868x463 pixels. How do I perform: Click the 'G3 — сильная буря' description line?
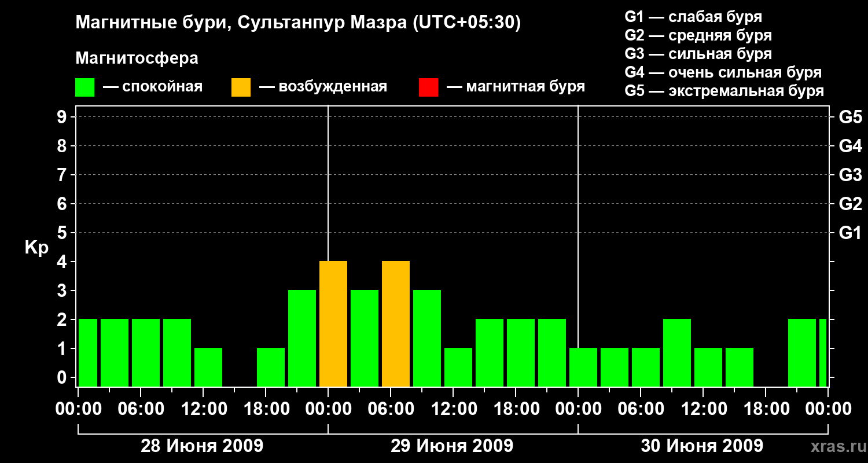pos(698,54)
